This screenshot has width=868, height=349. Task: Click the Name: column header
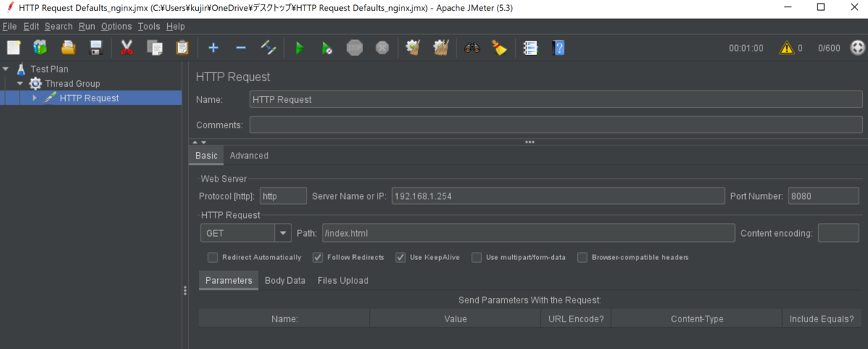(x=284, y=319)
